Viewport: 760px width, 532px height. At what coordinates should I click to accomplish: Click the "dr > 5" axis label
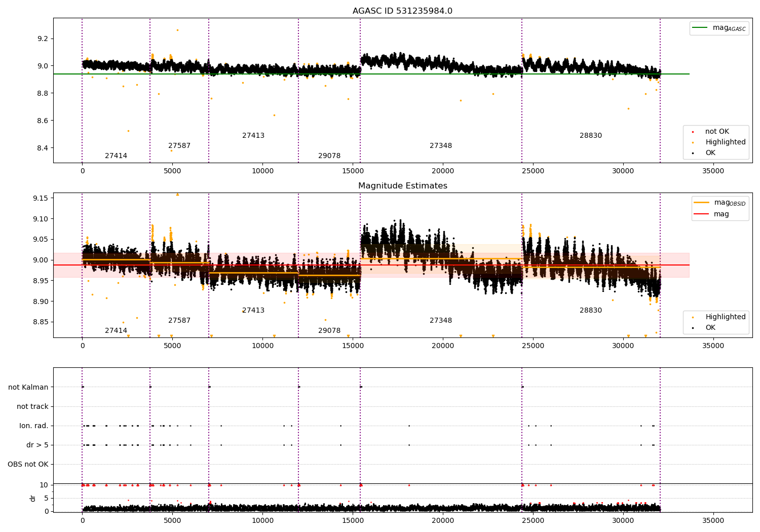(x=37, y=445)
